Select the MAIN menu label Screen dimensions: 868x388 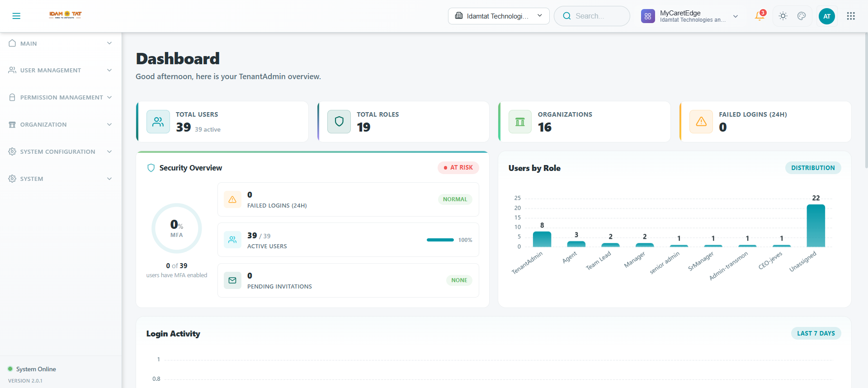(x=28, y=43)
